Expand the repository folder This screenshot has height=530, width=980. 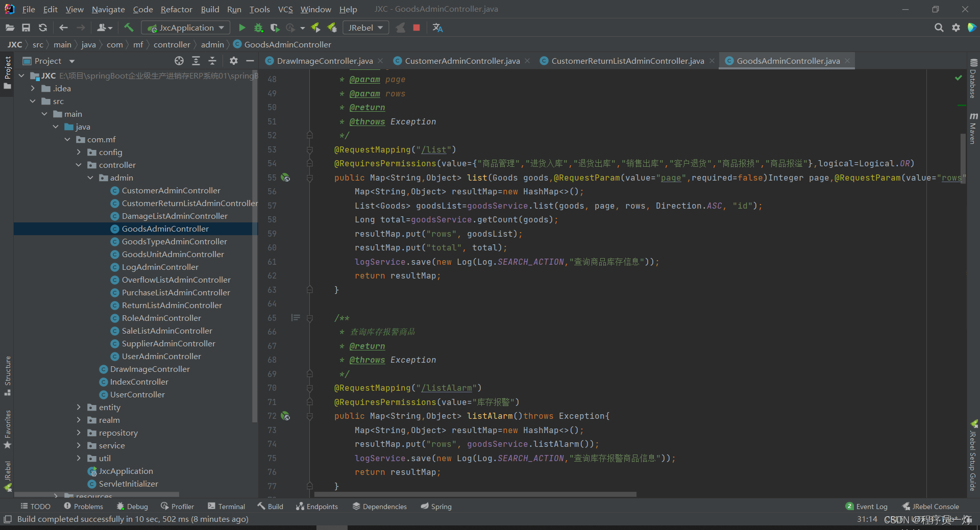[x=79, y=433]
